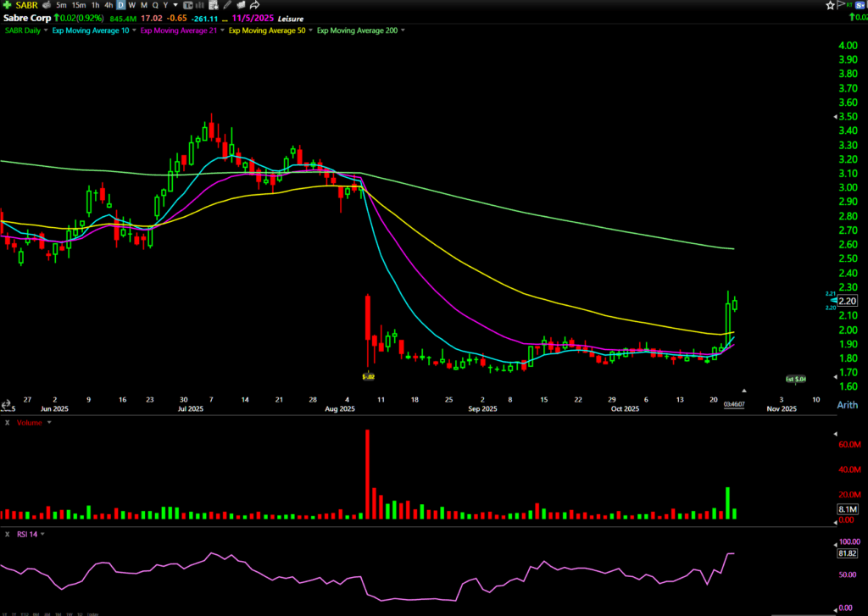Image resolution: width=868 pixels, height=616 pixels.
Task: Expand the Exp Moving Average 10 dropdown
Action: click(x=133, y=31)
